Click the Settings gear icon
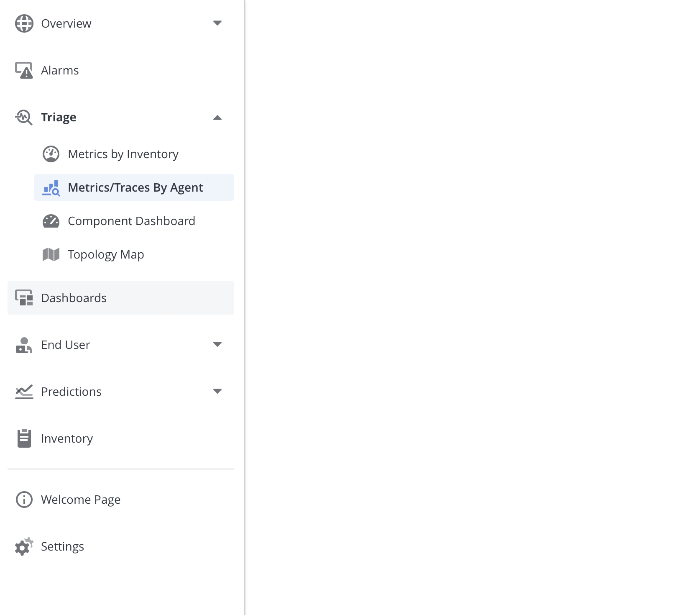 pyautogui.click(x=24, y=546)
